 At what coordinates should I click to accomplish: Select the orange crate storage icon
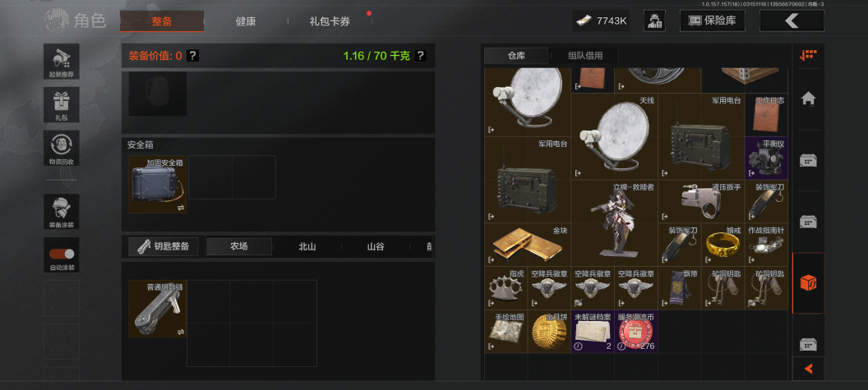click(808, 283)
